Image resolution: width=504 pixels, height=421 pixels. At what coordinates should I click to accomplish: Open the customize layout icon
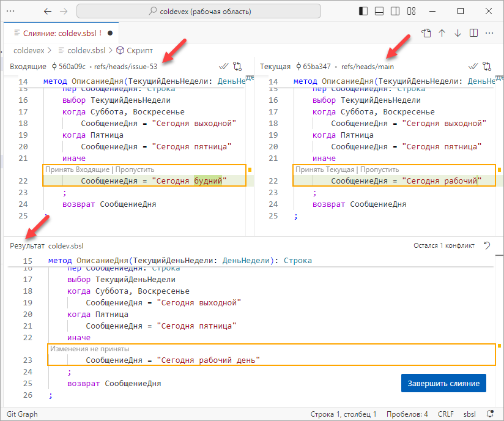click(x=411, y=12)
